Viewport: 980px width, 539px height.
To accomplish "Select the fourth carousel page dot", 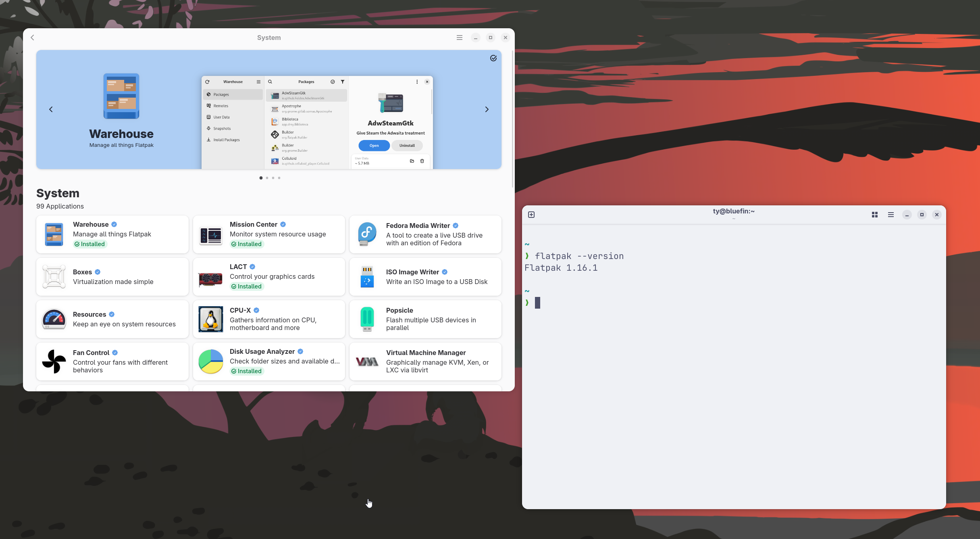I will point(279,178).
